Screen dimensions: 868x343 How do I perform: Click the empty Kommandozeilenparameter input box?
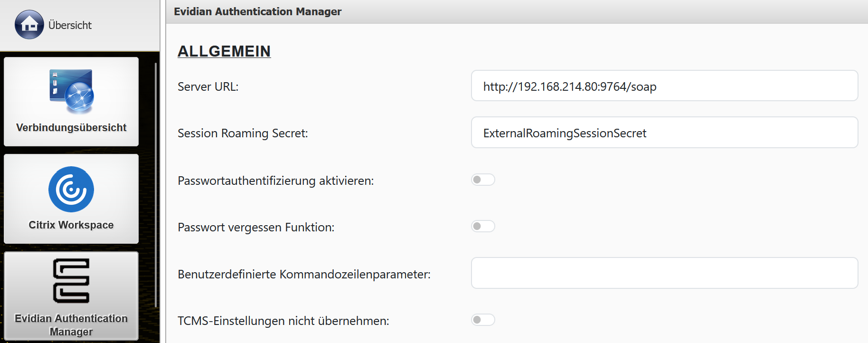point(664,273)
